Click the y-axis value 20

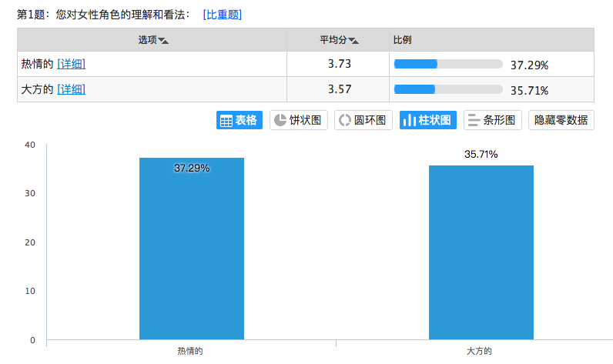30,242
